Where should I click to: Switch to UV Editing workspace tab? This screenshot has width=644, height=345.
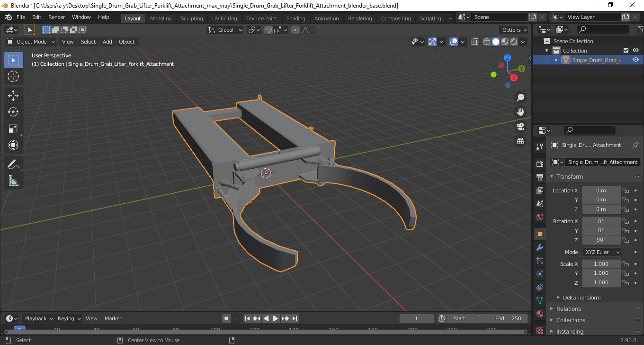(224, 18)
